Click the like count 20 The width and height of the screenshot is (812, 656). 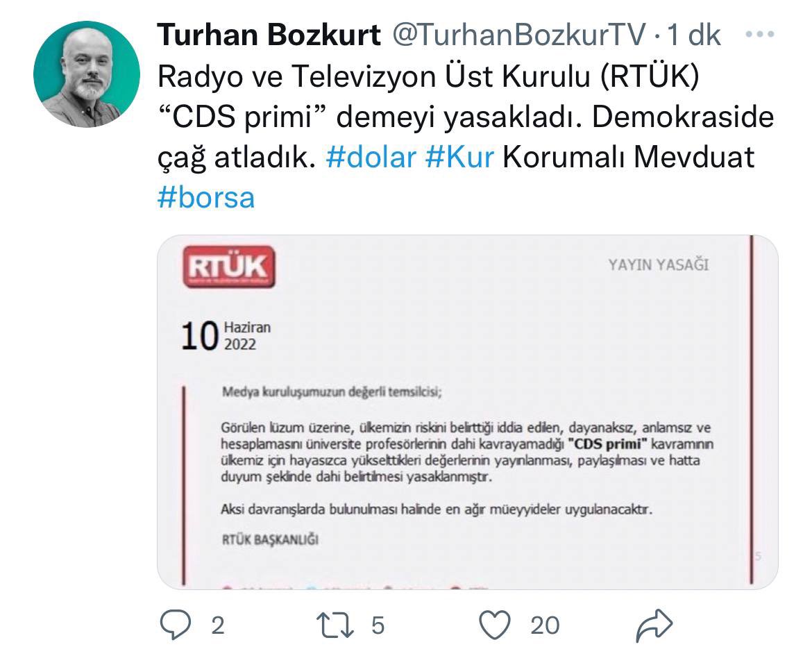[545, 625]
